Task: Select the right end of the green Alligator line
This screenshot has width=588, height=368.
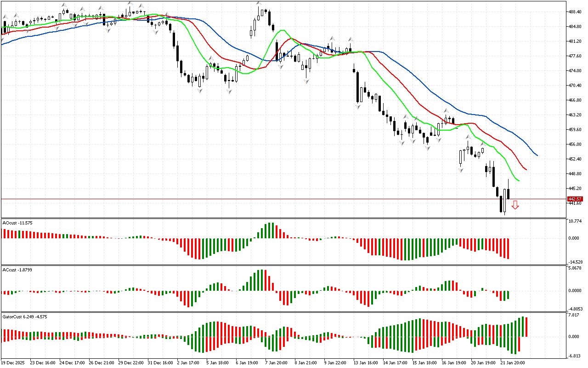Action: coord(519,180)
